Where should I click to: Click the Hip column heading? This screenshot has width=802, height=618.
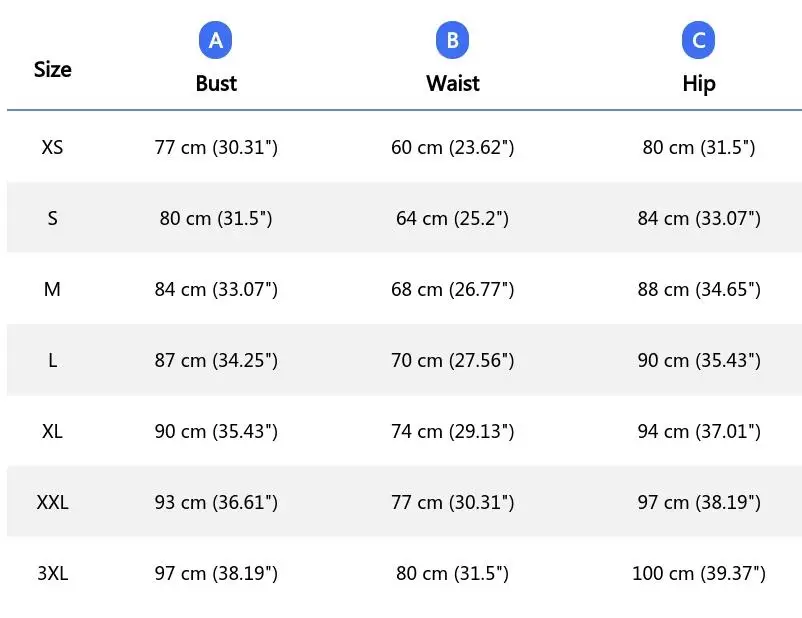click(698, 83)
